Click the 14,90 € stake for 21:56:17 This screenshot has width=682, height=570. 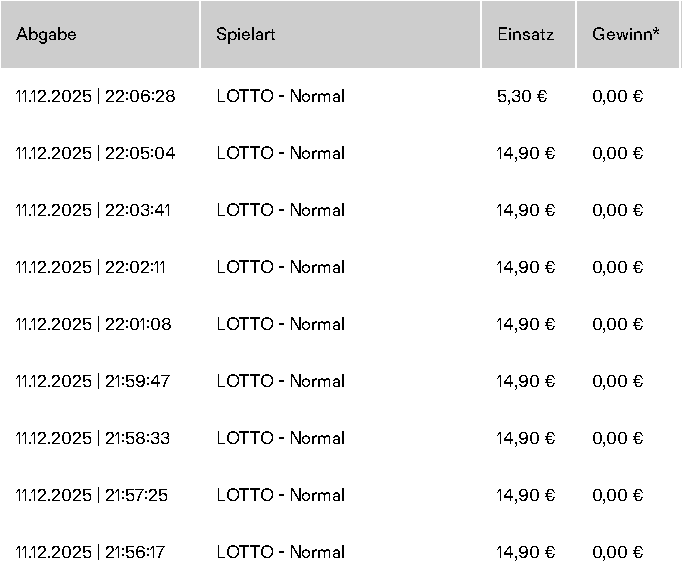(x=526, y=552)
